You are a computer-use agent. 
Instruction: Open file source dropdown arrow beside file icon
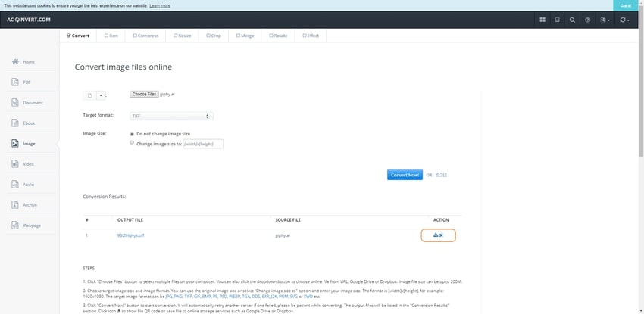click(x=101, y=95)
